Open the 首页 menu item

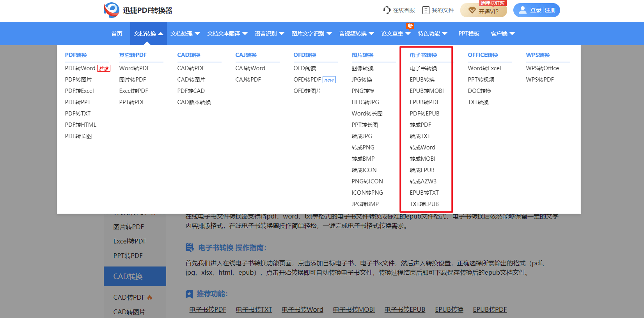coord(117,34)
